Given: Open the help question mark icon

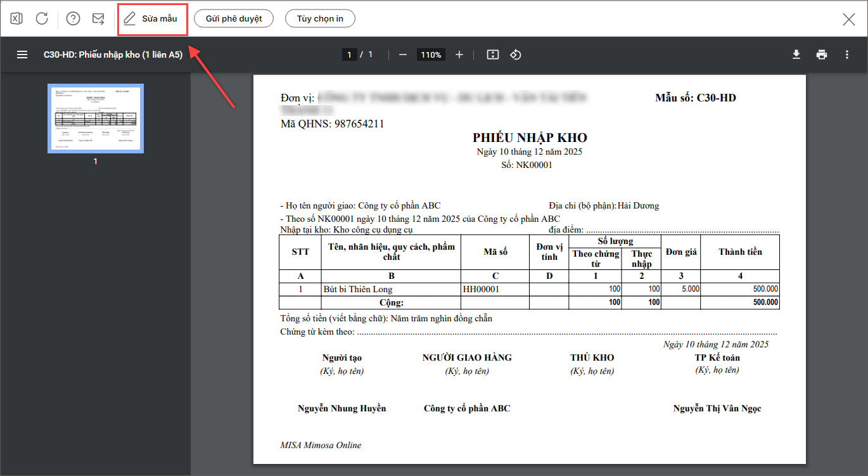Looking at the screenshot, I should click(x=73, y=18).
